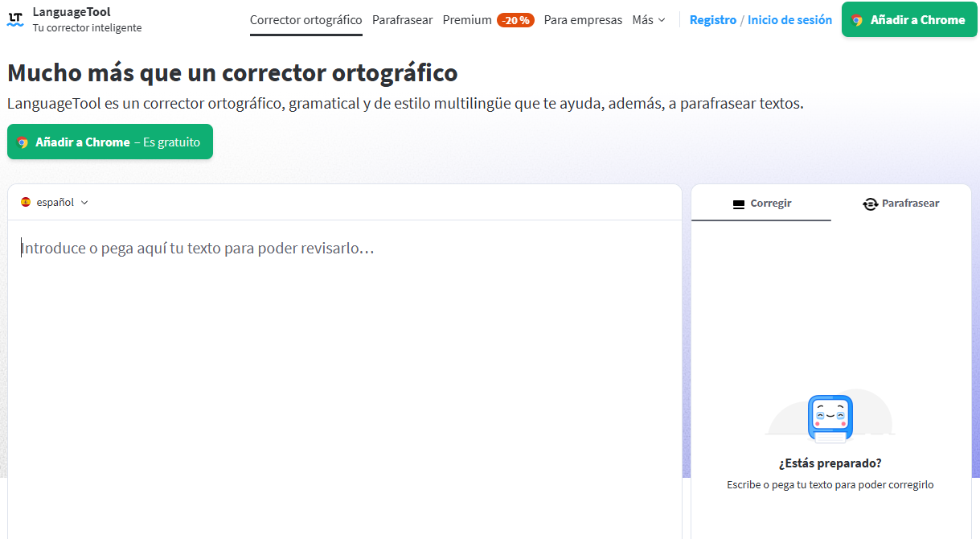
Task: Click Añadir a Chrome – Es gratuito button
Action: click(110, 142)
